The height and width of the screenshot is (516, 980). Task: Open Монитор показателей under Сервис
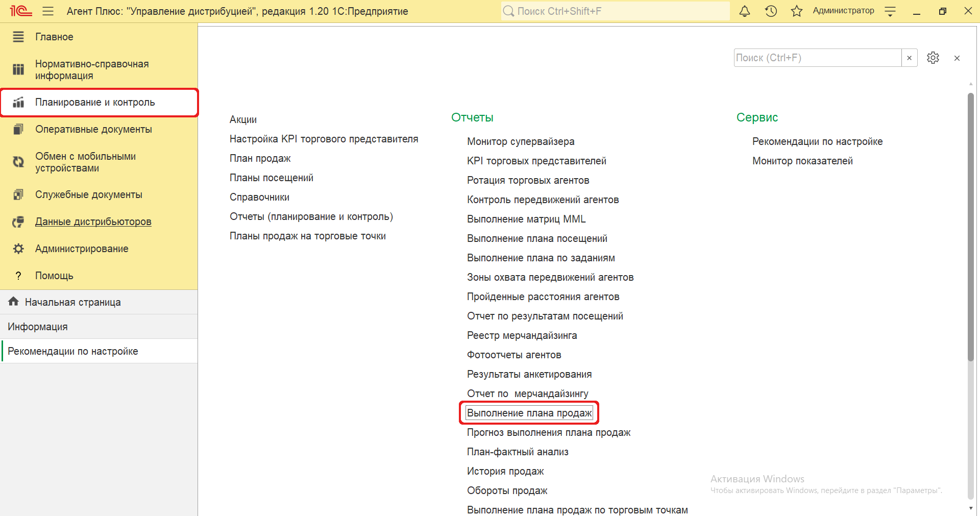[x=802, y=161]
